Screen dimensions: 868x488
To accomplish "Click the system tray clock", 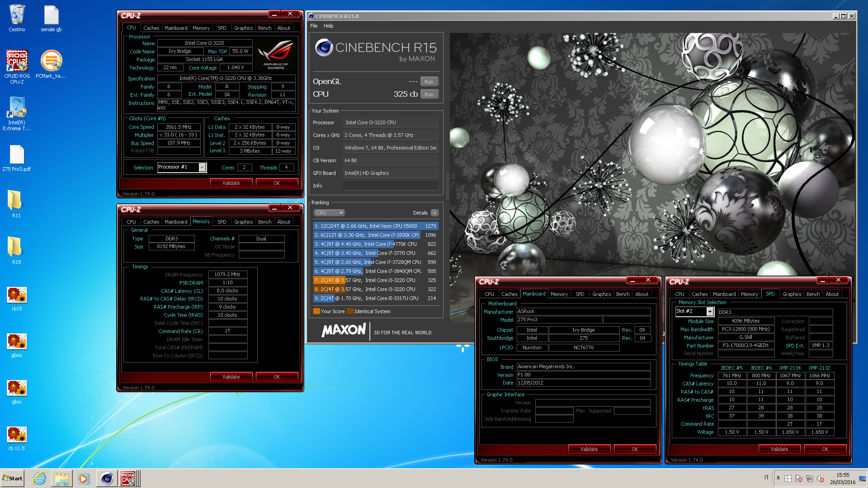I will [x=842, y=479].
